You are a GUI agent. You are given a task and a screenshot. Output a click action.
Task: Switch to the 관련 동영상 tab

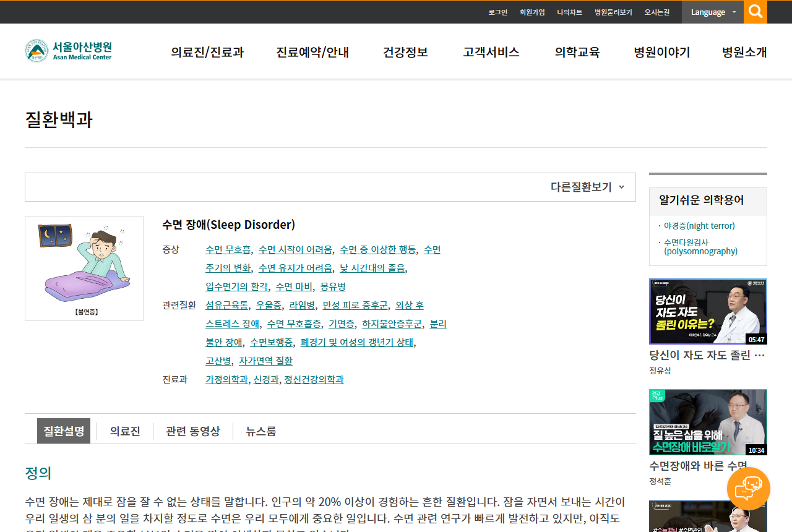193,431
